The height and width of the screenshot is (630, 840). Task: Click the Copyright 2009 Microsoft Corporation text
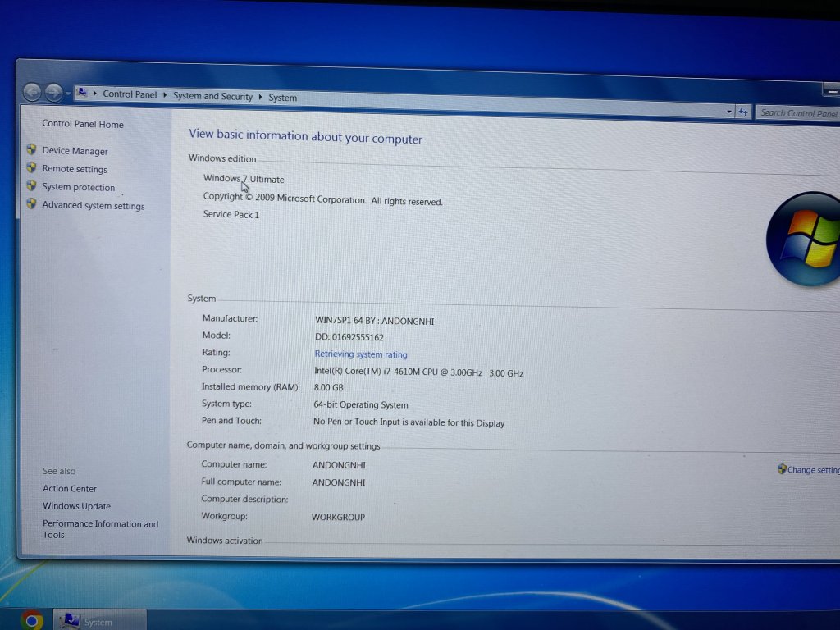pos(322,199)
